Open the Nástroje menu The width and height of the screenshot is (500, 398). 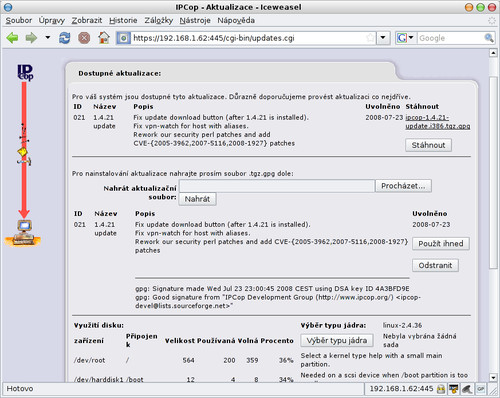point(195,20)
